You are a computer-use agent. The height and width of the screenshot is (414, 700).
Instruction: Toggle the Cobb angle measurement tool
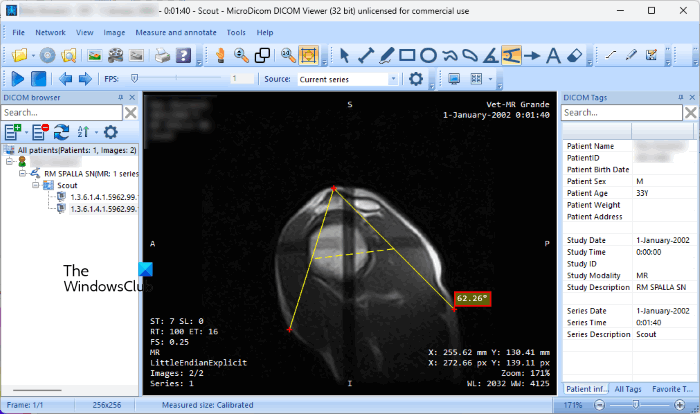[511, 55]
